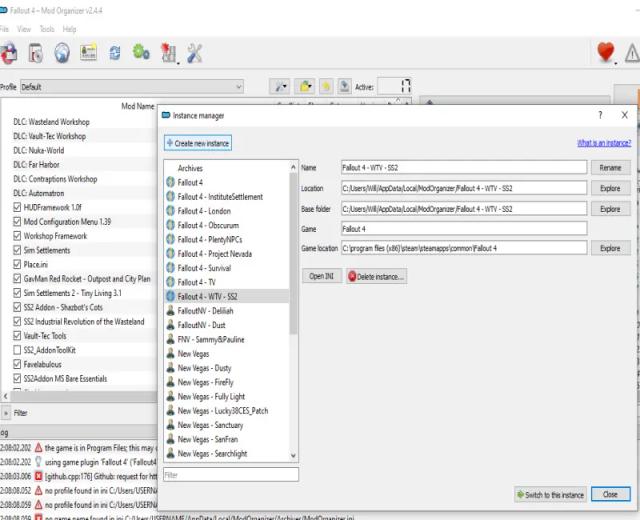Enable SS2_AddonToolKit mod checkbox
Screen dimensions: 640x520
coord(17,350)
